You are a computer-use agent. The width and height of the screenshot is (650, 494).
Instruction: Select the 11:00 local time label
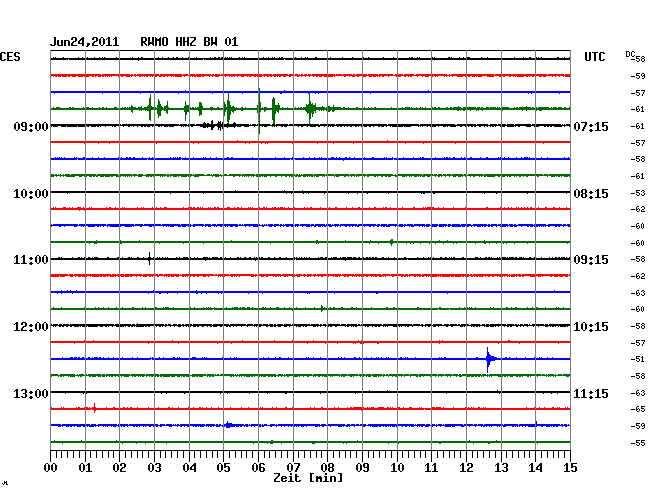(31, 260)
